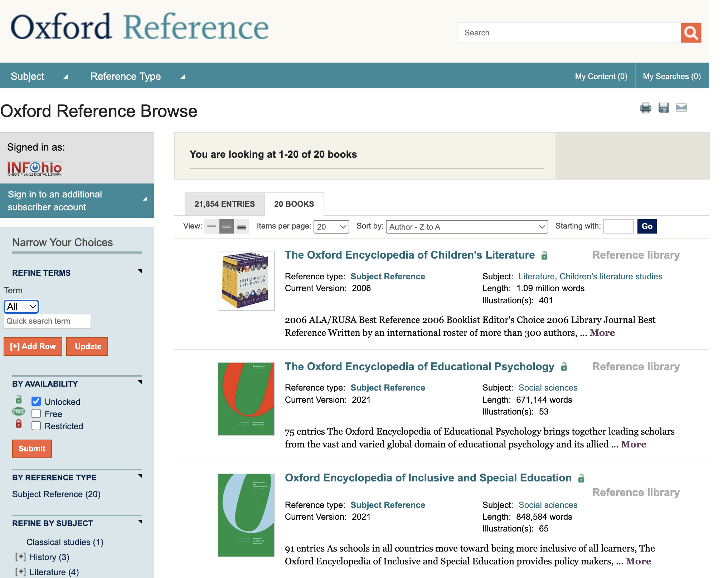Click the Educational Psychology book cover thumbnail

click(246, 399)
